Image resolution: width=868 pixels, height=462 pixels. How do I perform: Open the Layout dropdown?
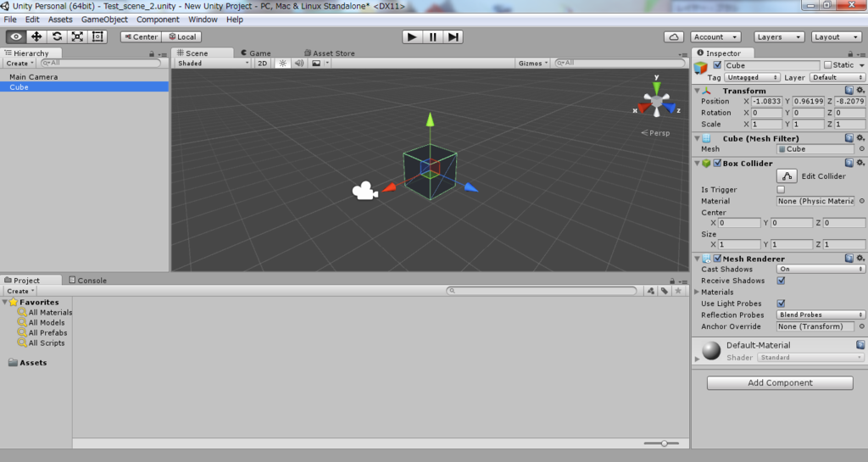[x=836, y=36]
